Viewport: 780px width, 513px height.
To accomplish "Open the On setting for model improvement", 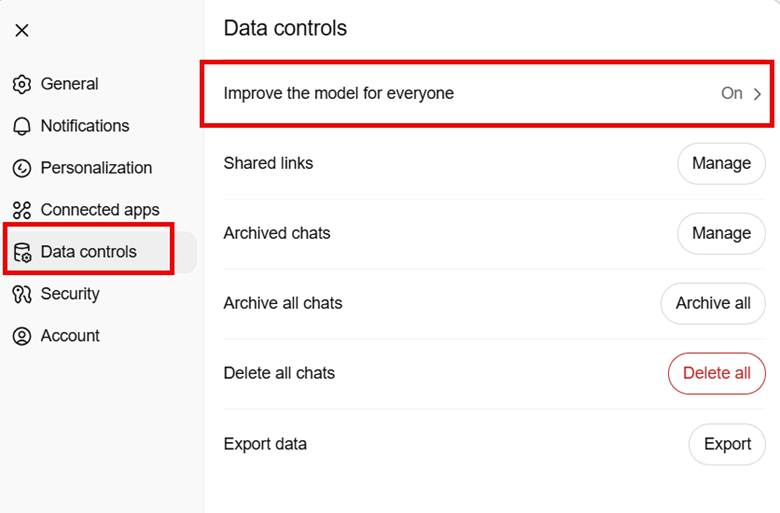I will click(x=732, y=93).
